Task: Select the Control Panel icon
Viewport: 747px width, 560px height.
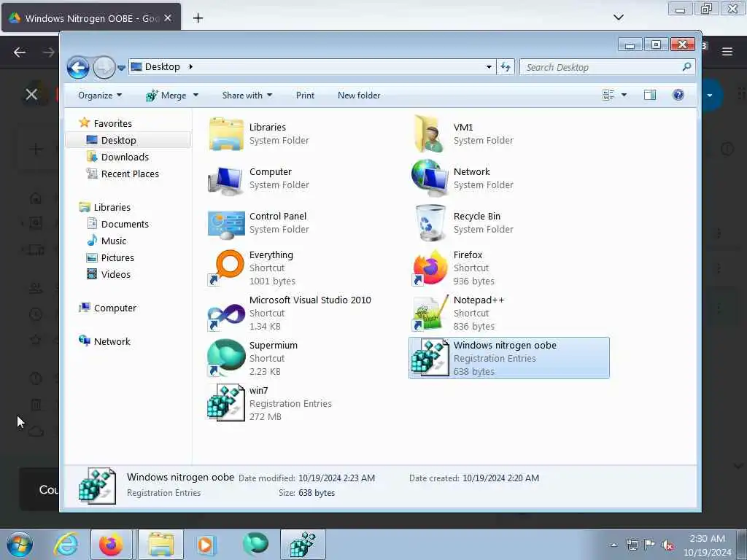Action: click(226, 224)
